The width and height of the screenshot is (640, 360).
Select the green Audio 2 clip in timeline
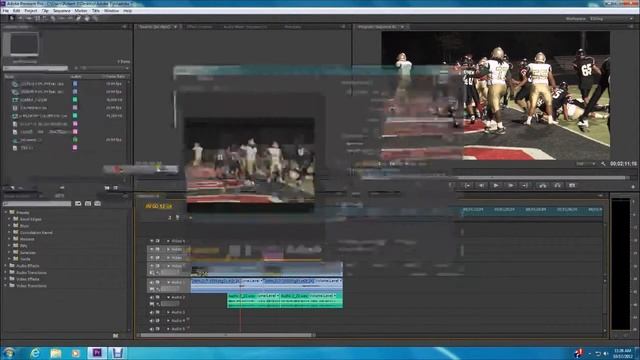pos(284,300)
